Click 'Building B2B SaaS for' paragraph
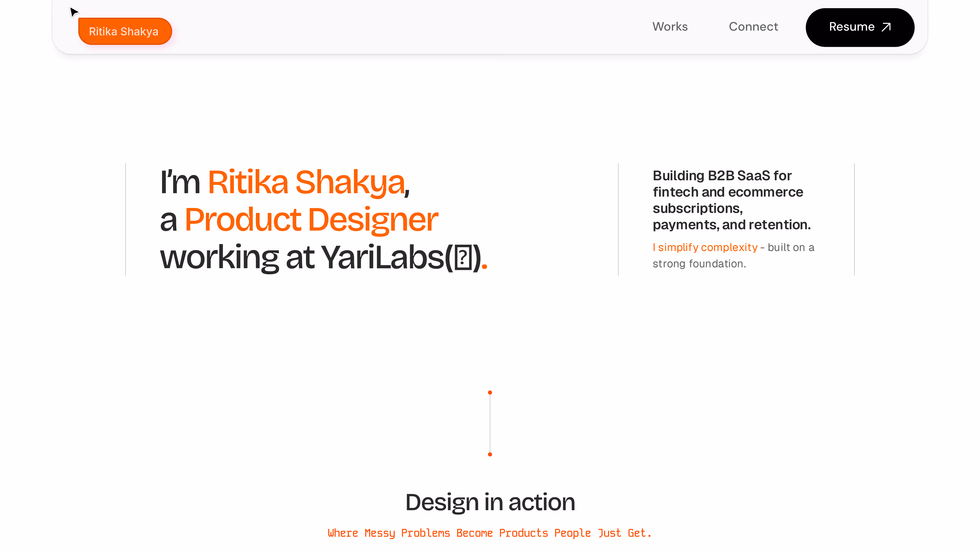This screenshot has height=551, width=980. click(732, 200)
